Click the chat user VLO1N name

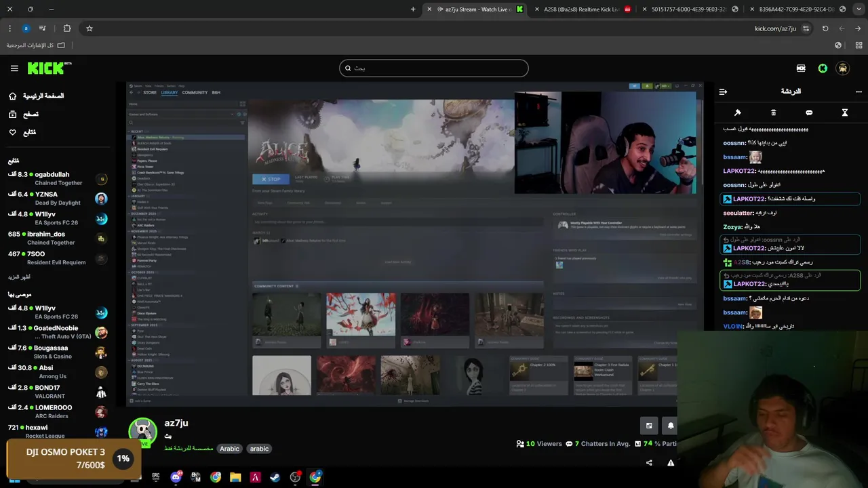[x=733, y=327]
